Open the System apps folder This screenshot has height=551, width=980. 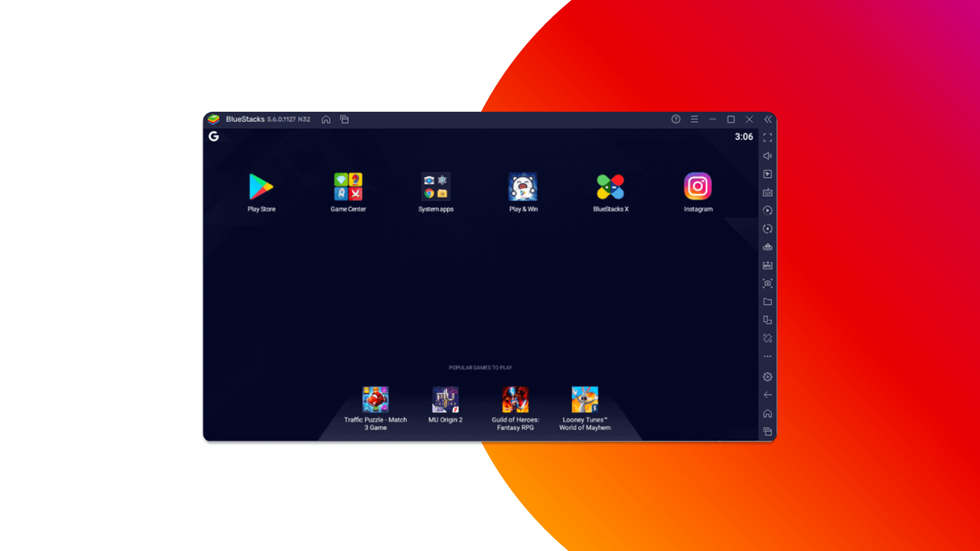pyautogui.click(x=436, y=187)
